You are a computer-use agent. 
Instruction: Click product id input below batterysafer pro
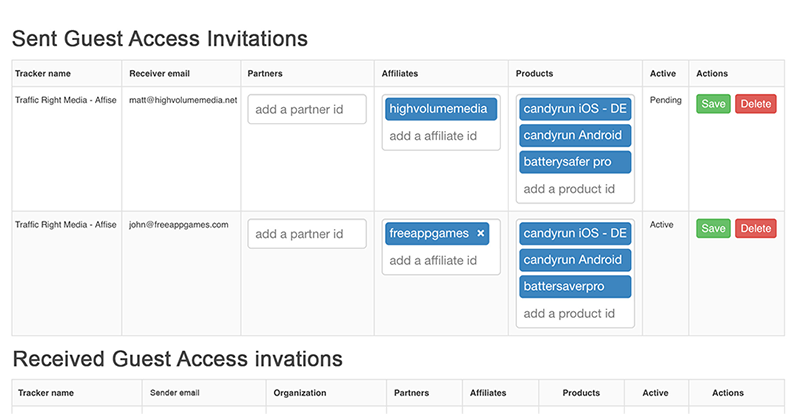575,188
